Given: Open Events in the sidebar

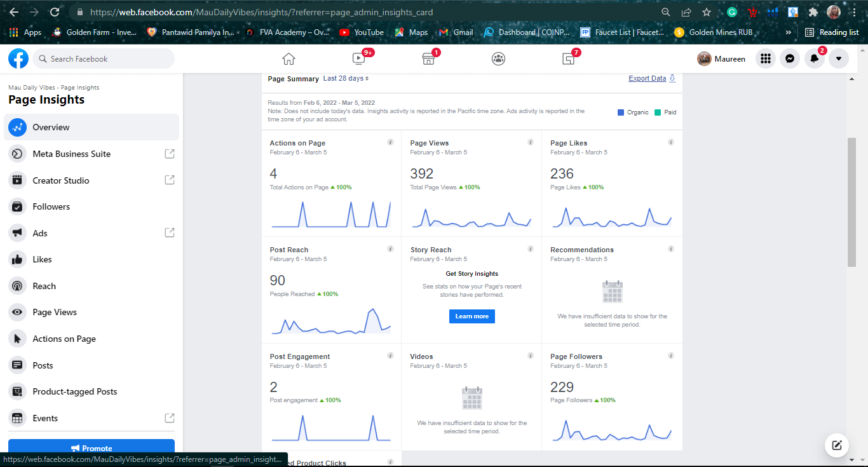Looking at the screenshot, I should (x=92, y=418).
